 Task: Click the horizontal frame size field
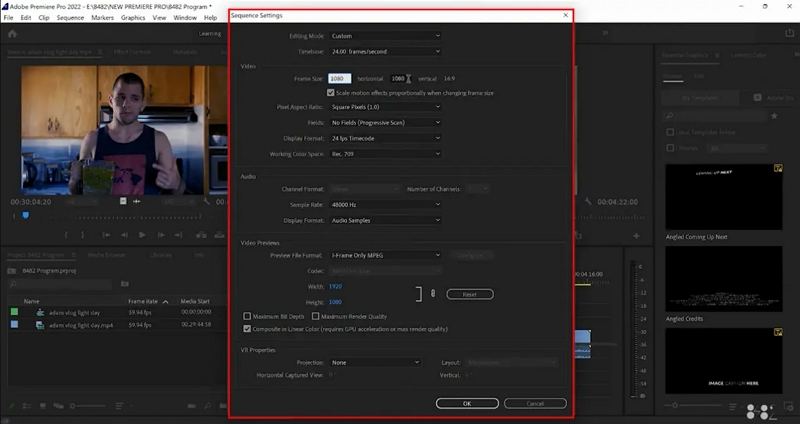tap(339, 79)
